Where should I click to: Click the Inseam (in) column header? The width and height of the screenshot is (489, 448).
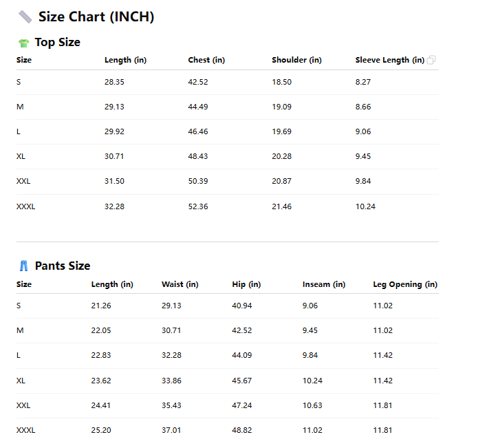coord(324,284)
